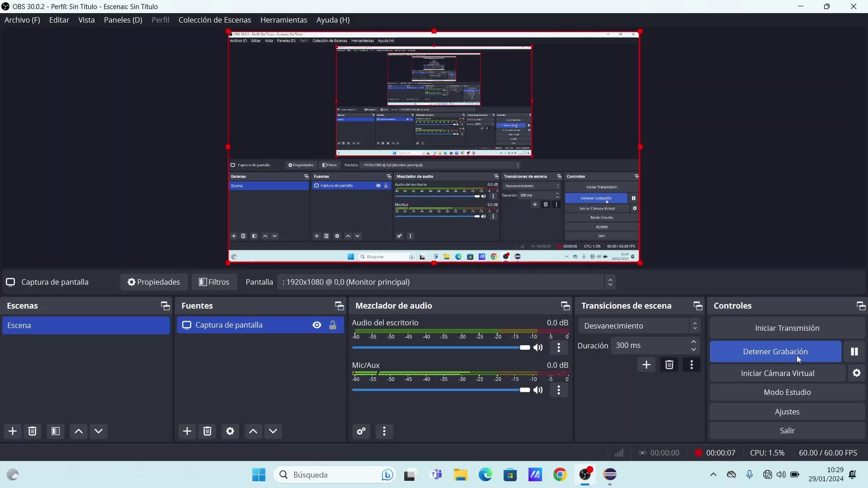Undock the Mezclador de audio panel
Image resolution: width=868 pixels, height=488 pixels.
click(x=565, y=306)
